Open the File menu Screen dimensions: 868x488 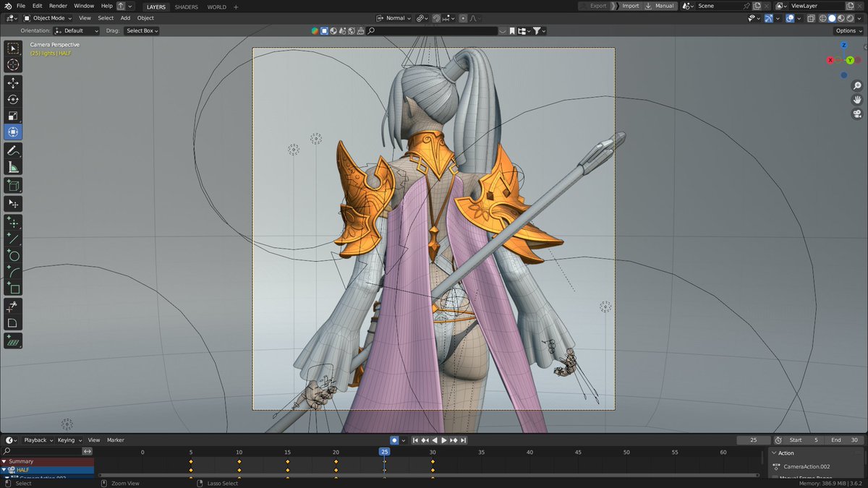tap(21, 6)
